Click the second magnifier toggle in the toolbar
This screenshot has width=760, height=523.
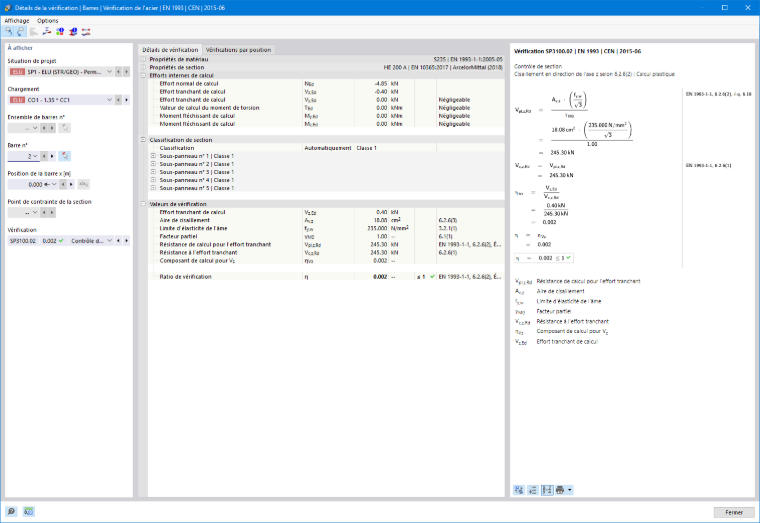click(x=20, y=32)
